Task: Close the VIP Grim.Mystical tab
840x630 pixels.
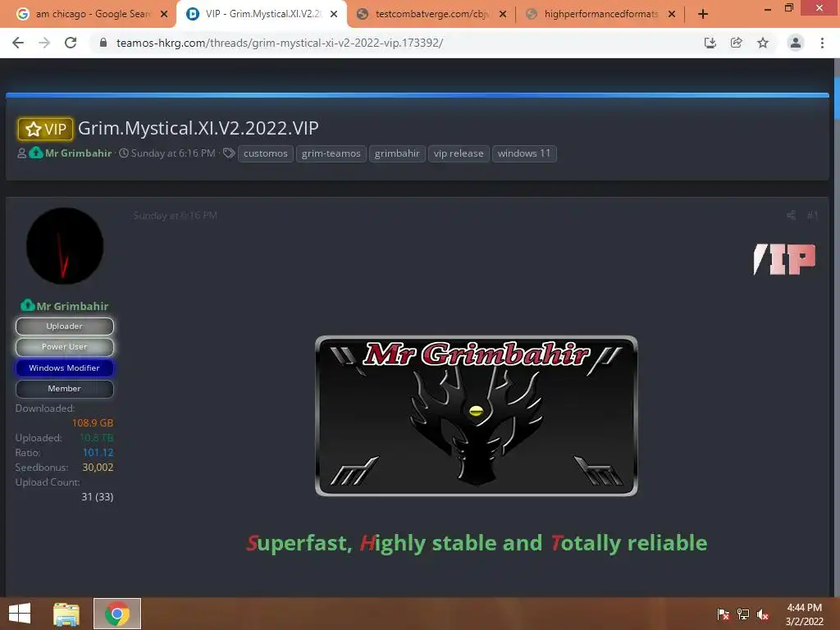Action: (x=334, y=15)
